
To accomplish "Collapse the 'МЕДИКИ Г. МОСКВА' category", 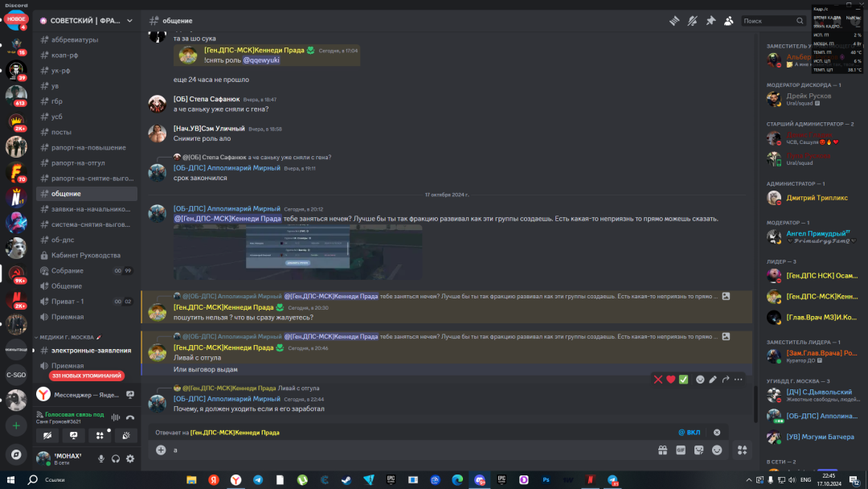I will (68, 337).
